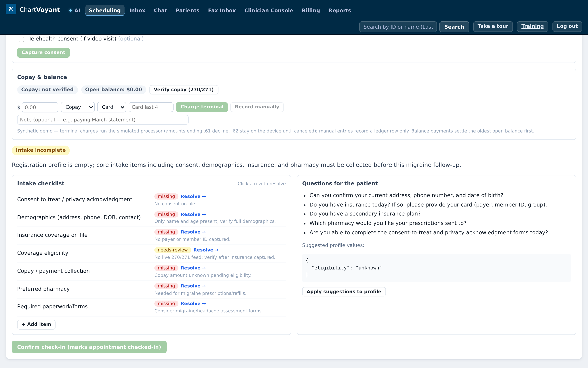Screen dimensions: 588x368
Task: Click the dollar amount input field
Action: (x=40, y=107)
